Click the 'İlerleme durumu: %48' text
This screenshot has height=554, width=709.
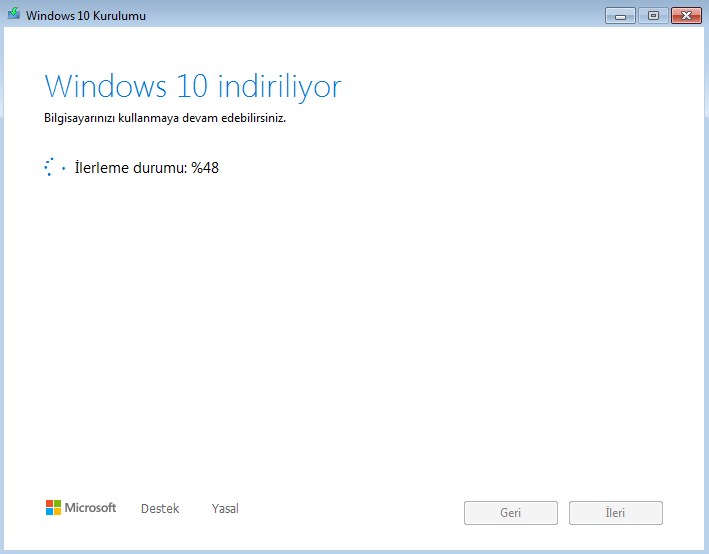(147, 168)
